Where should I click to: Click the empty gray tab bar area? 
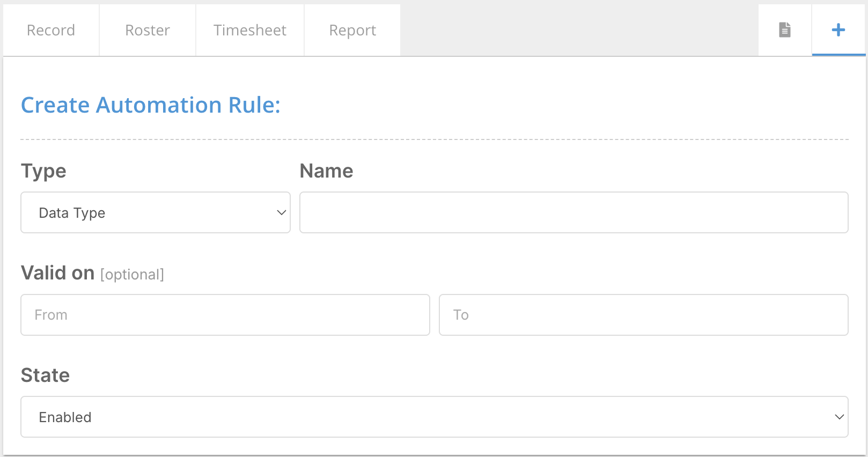(x=578, y=30)
